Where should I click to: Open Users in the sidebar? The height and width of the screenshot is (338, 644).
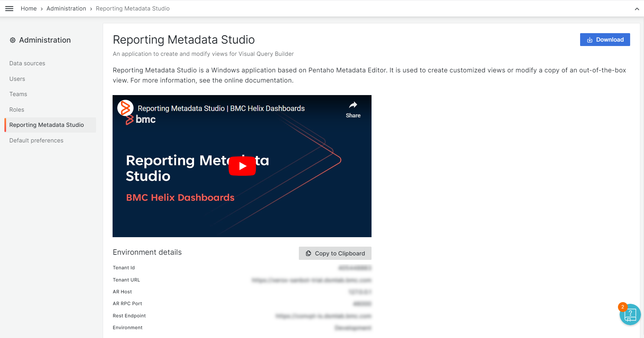click(x=17, y=79)
